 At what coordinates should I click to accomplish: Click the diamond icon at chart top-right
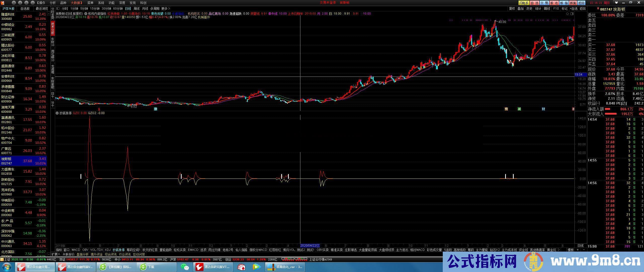click(x=567, y=14)
